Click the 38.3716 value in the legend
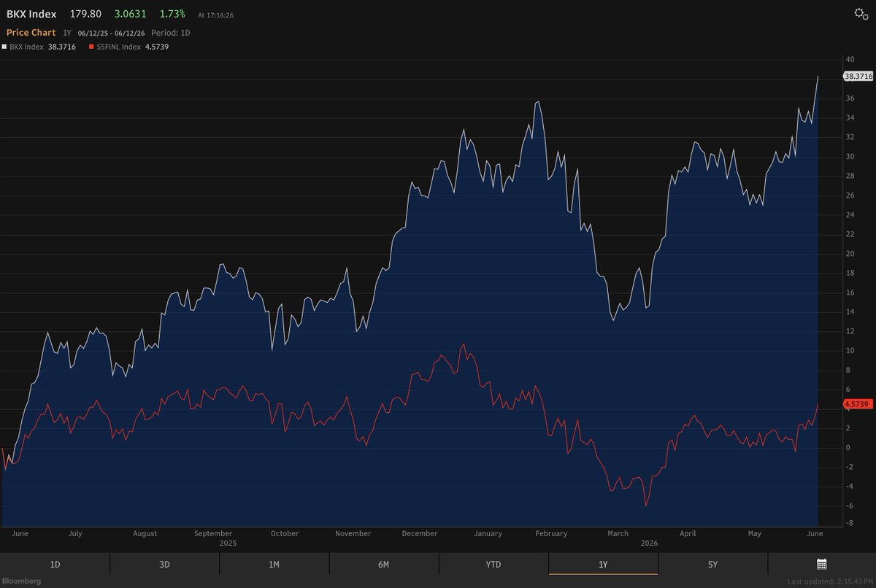Viewport: 876px width, 588px height. (x=62, y=47)
